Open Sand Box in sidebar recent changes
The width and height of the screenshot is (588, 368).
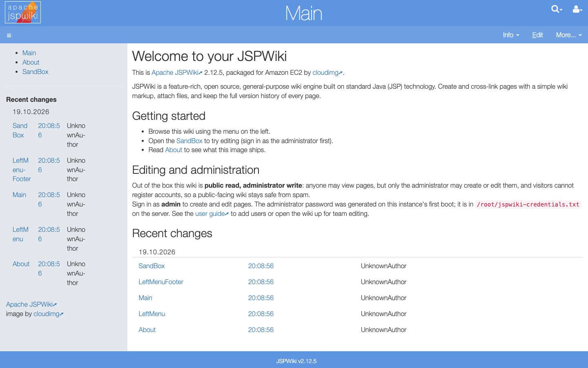[20, 130]
